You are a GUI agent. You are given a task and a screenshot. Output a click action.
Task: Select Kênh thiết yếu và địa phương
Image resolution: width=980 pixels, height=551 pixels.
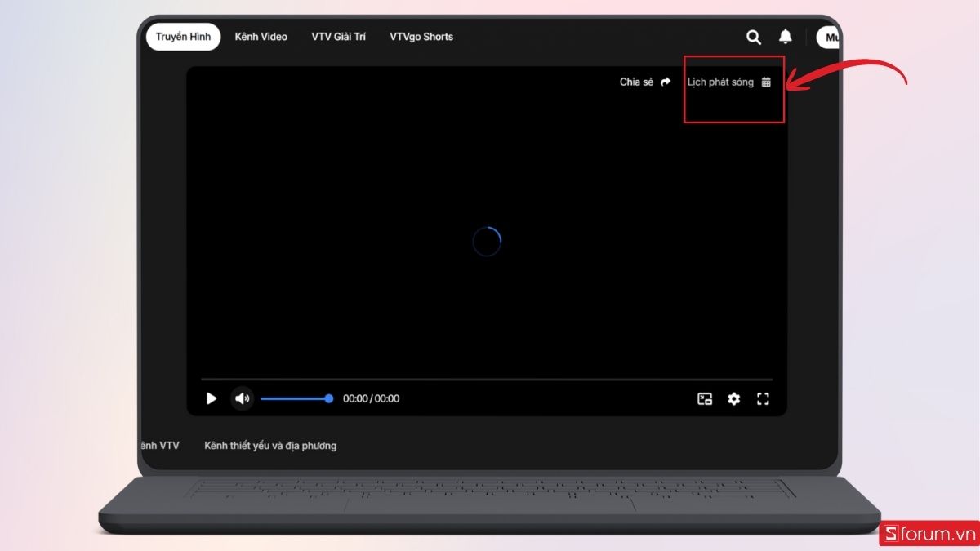(270, 446)
